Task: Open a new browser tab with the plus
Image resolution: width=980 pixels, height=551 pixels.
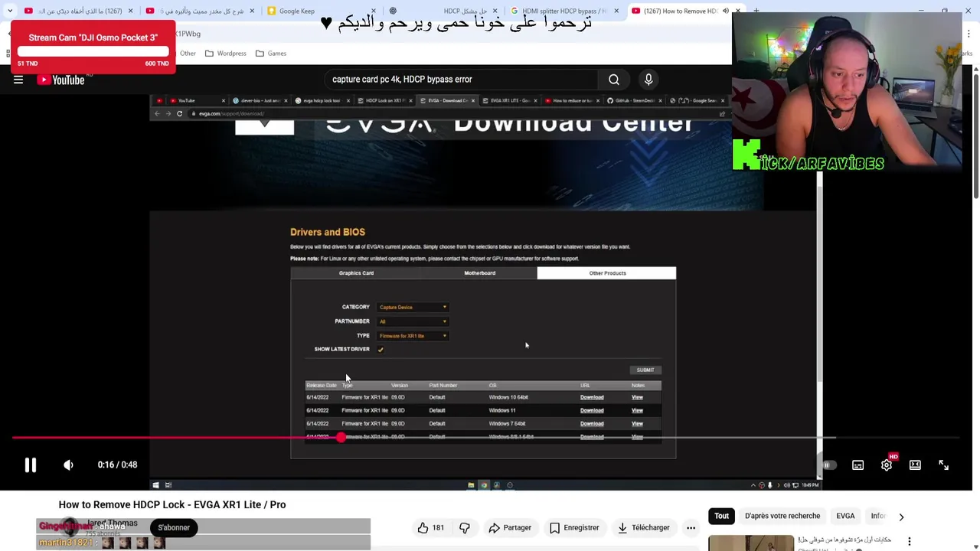Action: coord(756,11)
